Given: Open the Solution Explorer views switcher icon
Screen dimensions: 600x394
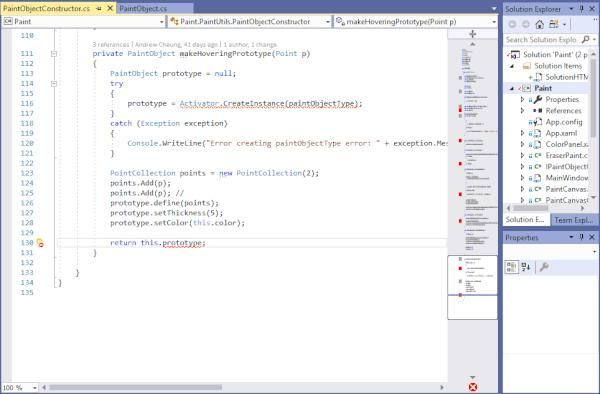Looking at the screenshot, I should tap(554, 24).
